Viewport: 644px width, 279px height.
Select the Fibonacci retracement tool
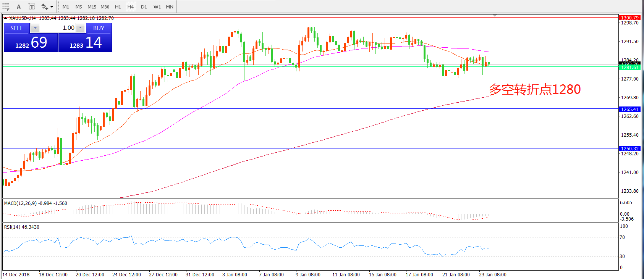[x=6, y=6]
